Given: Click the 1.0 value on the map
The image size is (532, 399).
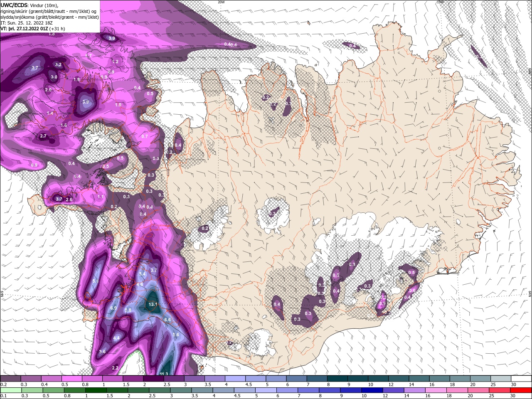Looking at the screenshot, I should pos(118,105).
